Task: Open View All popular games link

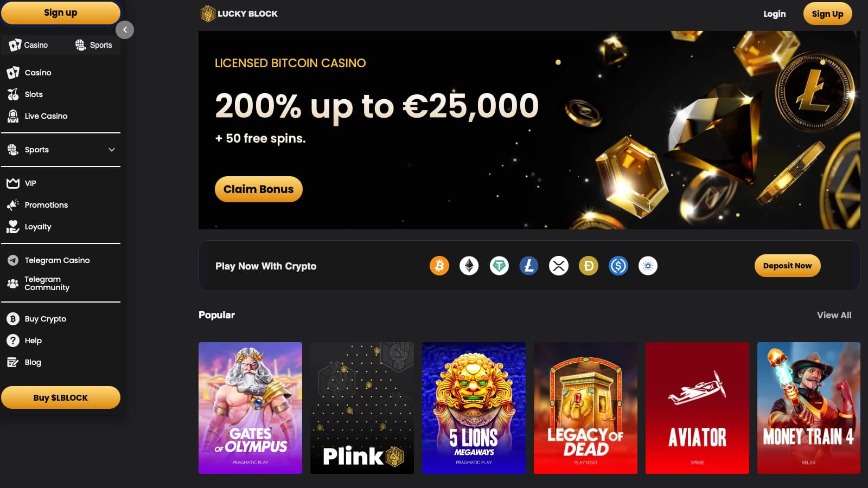Action: (x=834, y=315)
